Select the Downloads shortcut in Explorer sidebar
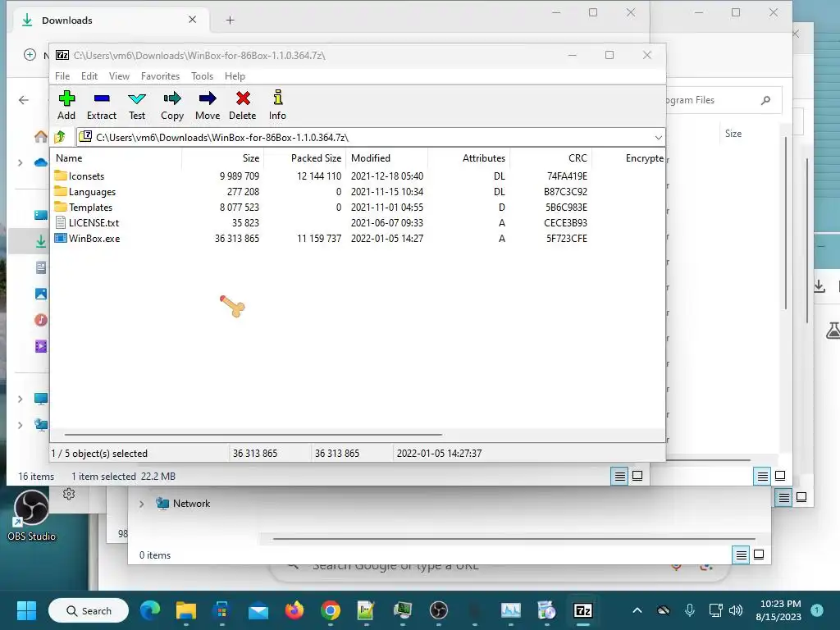Image resolution: width=840 pixels, height=630 pixels. coord(41,242)
